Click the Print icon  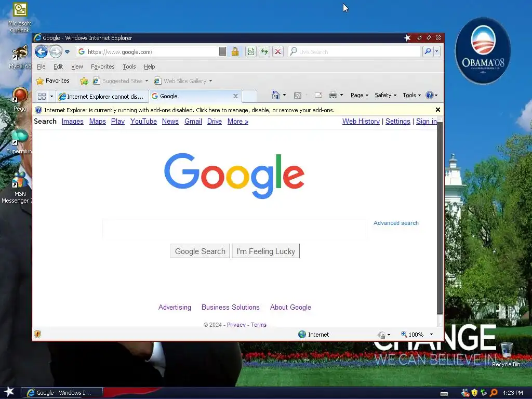333,96
